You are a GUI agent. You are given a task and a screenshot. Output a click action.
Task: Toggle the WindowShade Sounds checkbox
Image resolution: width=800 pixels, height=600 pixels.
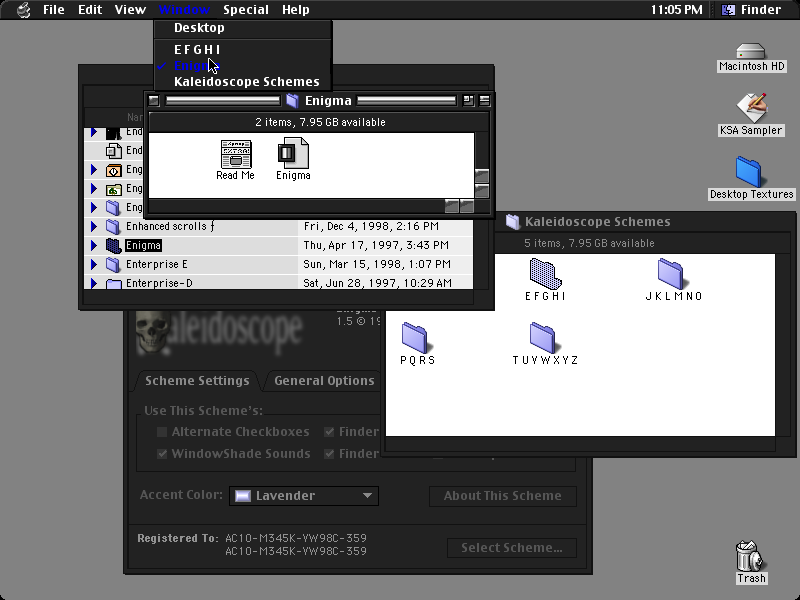pyautogui.click(x=162, y=454)
